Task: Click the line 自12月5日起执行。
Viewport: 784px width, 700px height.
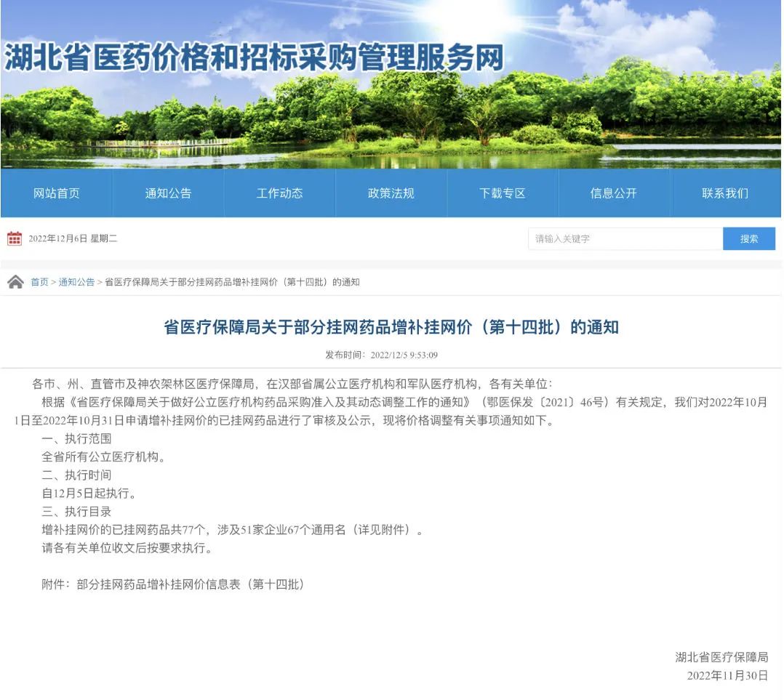Action: pyautogui.click(x=89, y=494)
